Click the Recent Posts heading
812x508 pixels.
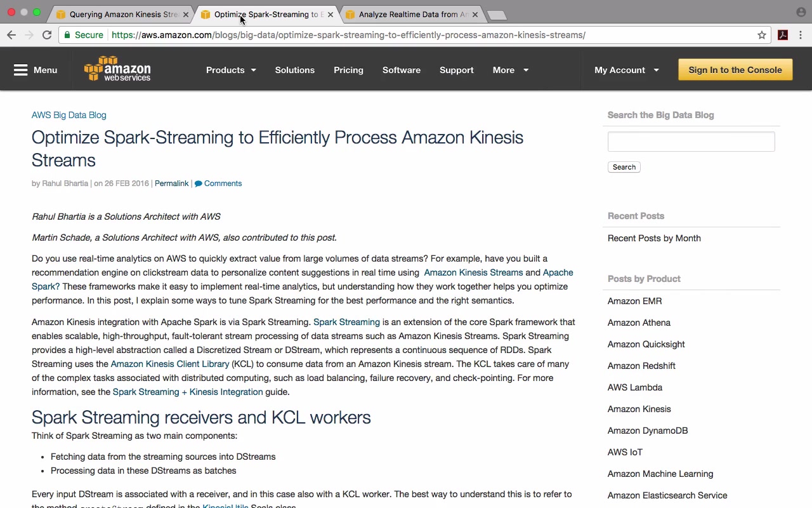[636, 216]
